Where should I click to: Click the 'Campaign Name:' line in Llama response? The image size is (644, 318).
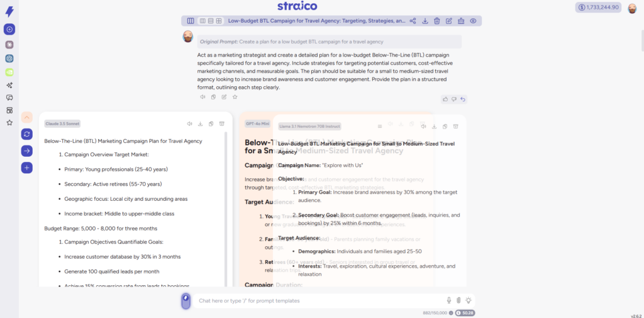(321, 166)
